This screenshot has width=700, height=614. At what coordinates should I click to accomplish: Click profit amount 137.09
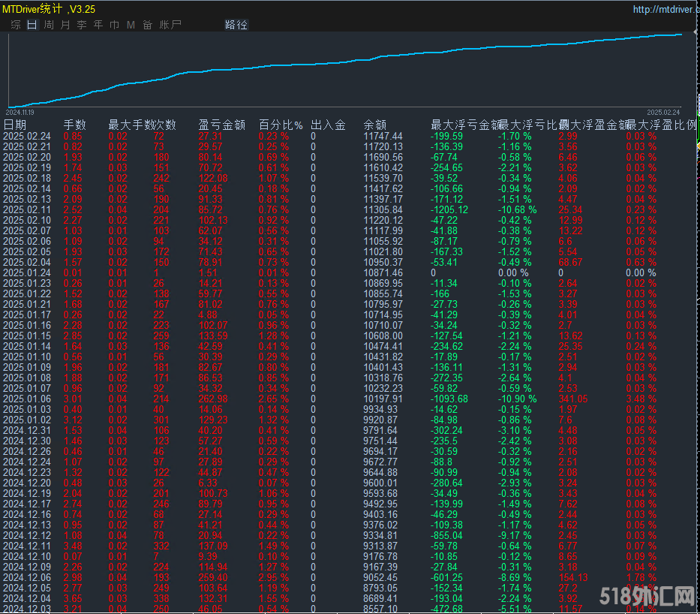(x=213, y=546)
